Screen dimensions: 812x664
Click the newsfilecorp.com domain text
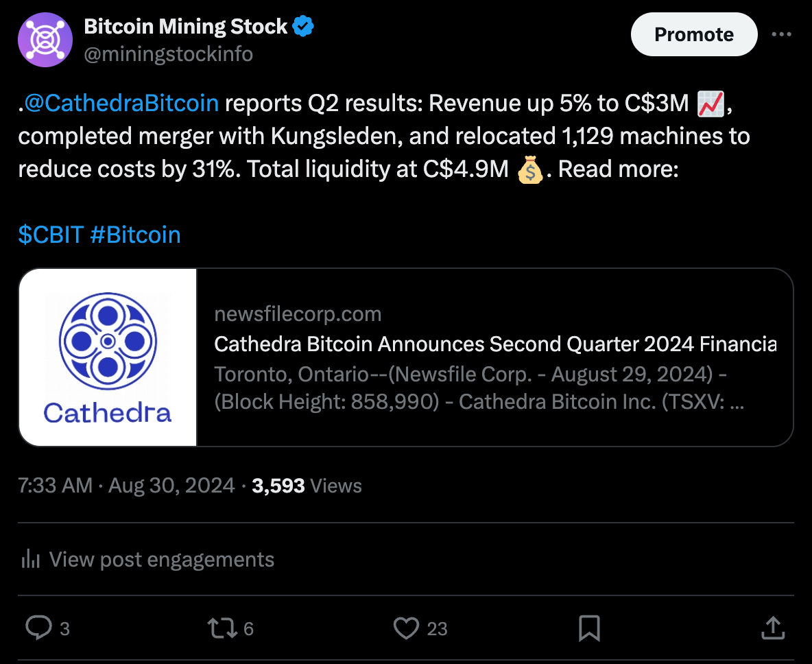tap(298, 314)
